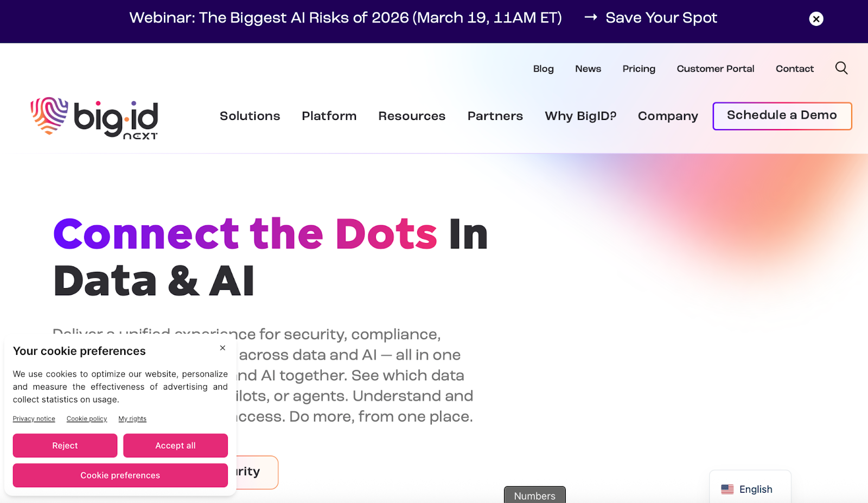
Task: Dismiss the webinar banner
Action: [x=816, y=18]
